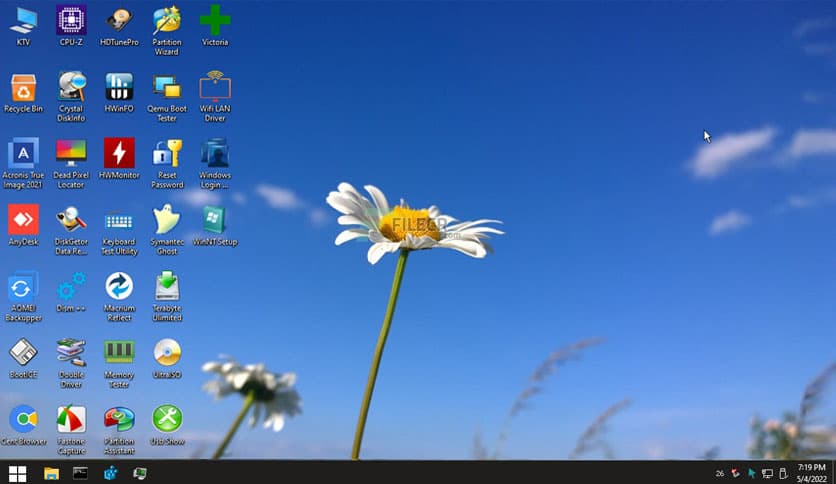Open File Explorer from taskbar
836x484 pixels.
[x=51, y=473]
